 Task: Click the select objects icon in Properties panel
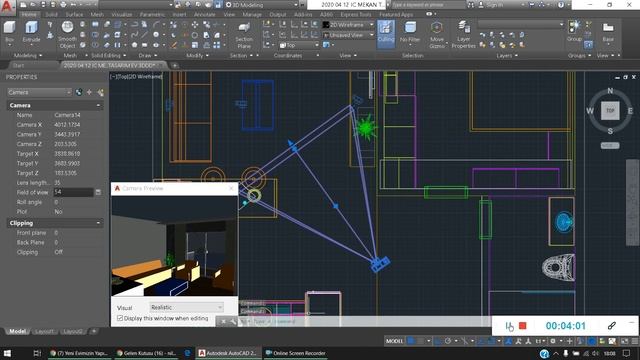pos(89,92)
